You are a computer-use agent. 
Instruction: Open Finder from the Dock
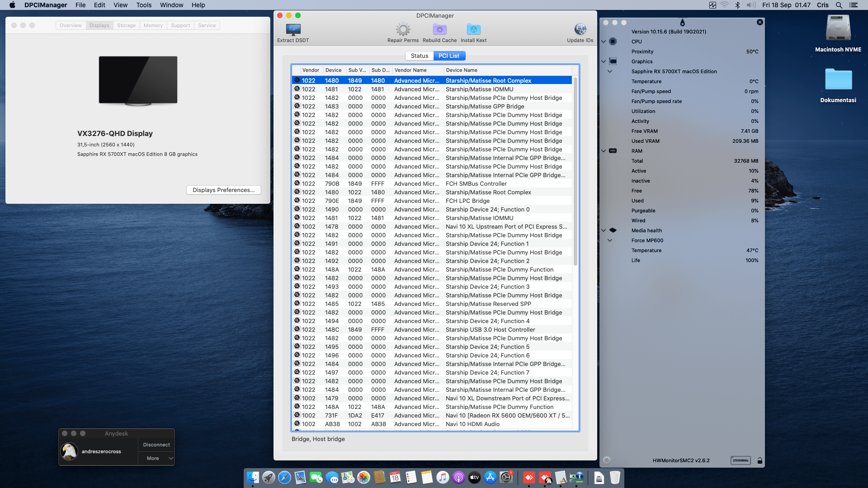point(253,477)
